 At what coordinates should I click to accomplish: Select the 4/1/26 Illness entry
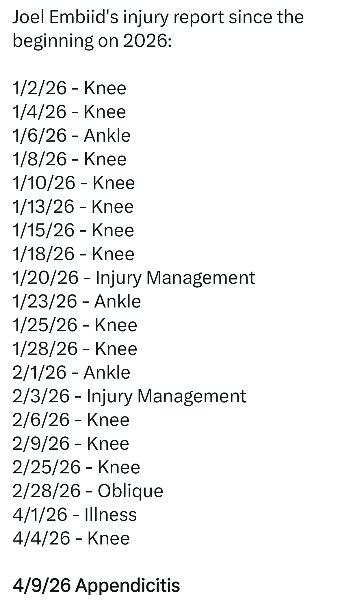pyautogui.click(x=75, y=514)
